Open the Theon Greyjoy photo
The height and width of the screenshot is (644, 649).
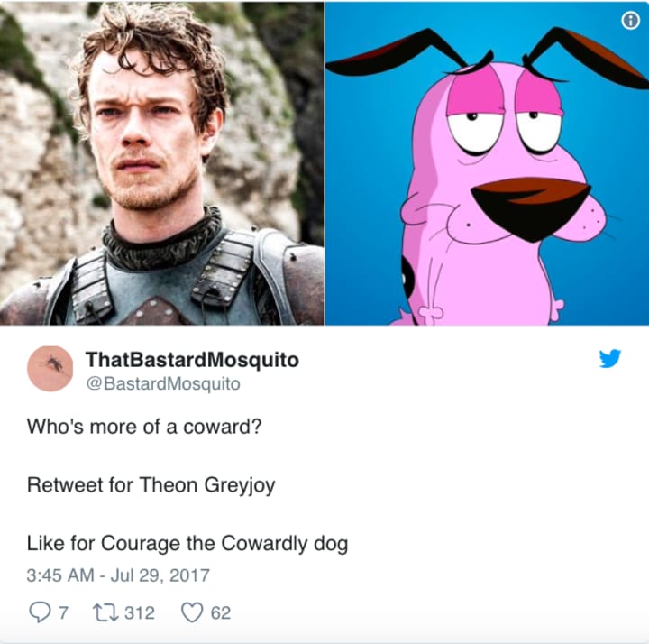[162, 163]
